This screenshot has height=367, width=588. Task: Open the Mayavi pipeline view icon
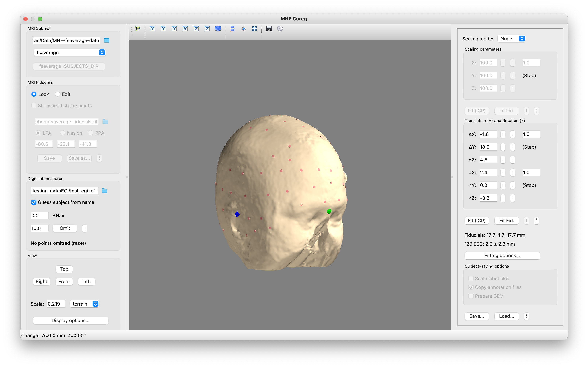[x=138, y=29]
